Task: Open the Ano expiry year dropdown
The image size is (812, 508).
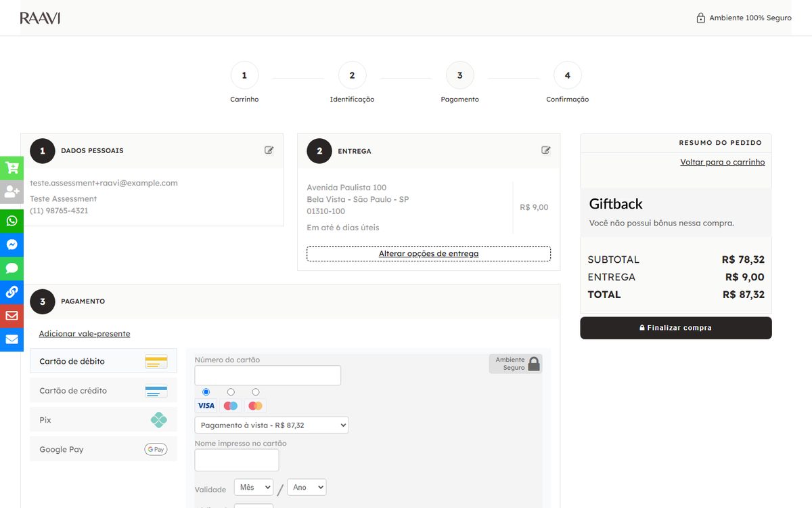Action: pyautogui.click(x=307, y=488)
